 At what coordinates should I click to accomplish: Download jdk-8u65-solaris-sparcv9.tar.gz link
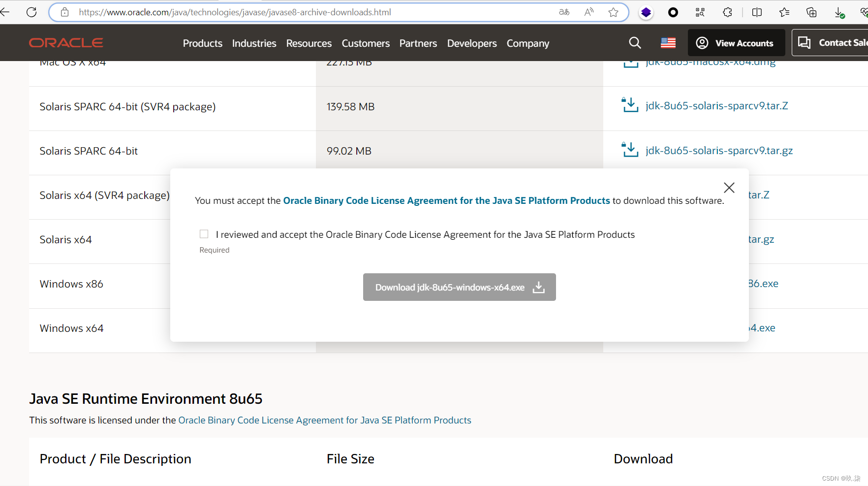pyautogui.click(x=719, y=151)
